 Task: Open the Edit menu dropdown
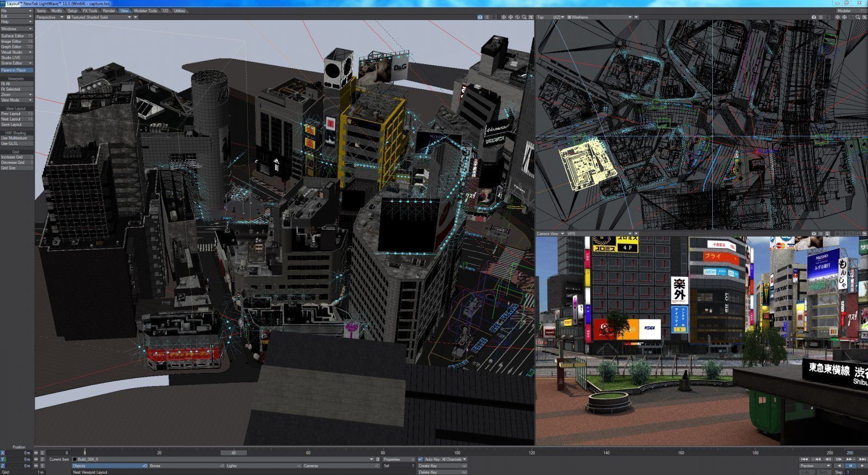click(17, 16)
